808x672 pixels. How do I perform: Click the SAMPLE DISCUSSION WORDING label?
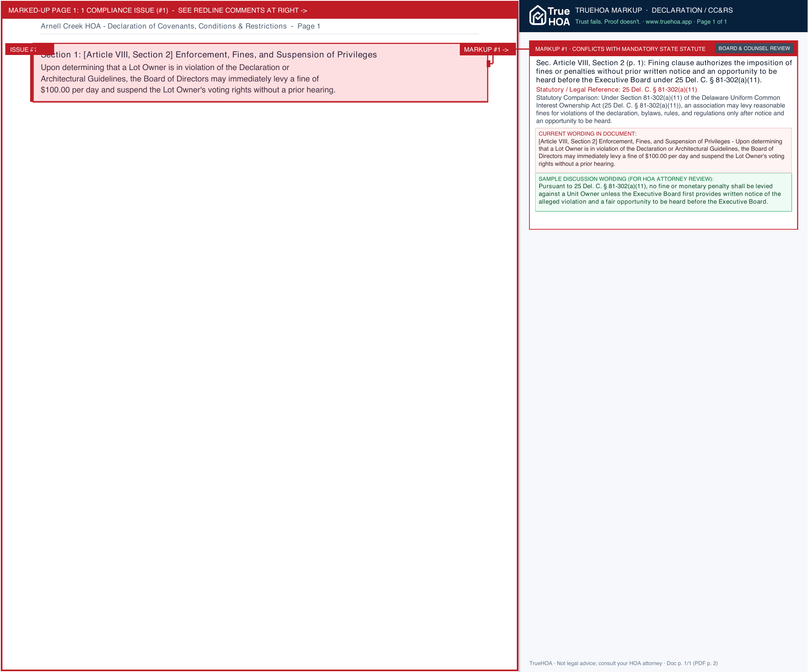(626, 179)
